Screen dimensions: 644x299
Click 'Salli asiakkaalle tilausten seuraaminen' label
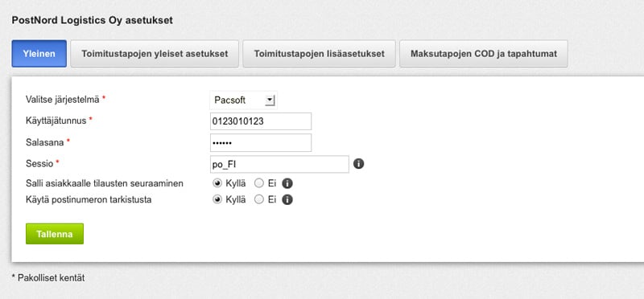pyautogui.click(x=105, y=183)
